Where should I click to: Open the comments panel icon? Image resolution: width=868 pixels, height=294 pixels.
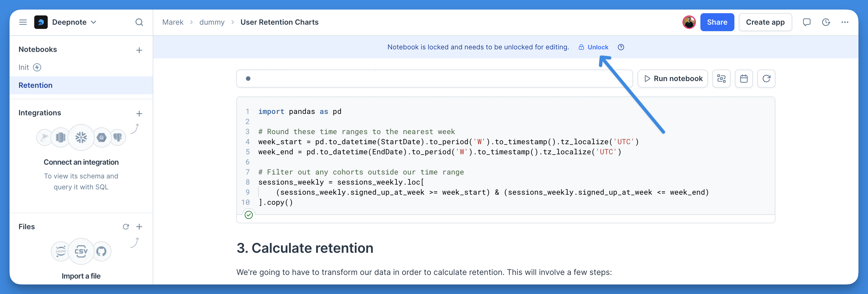pos(806,22)
